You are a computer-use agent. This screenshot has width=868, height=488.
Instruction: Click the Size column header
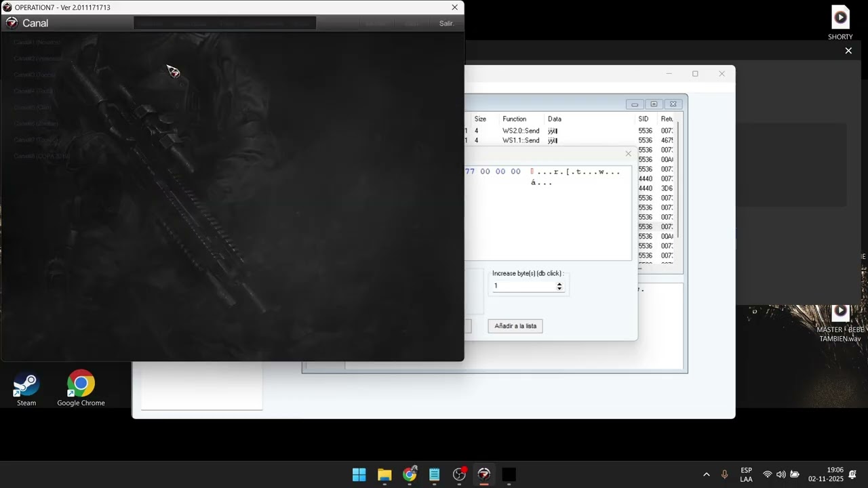[x=480, y=119]
